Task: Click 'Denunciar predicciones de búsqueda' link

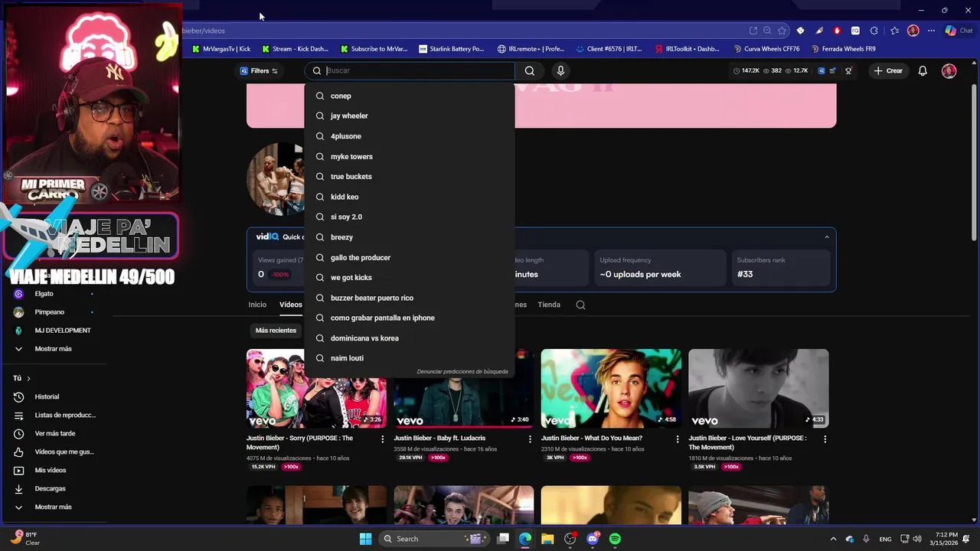Action: (x=462, y=372)
